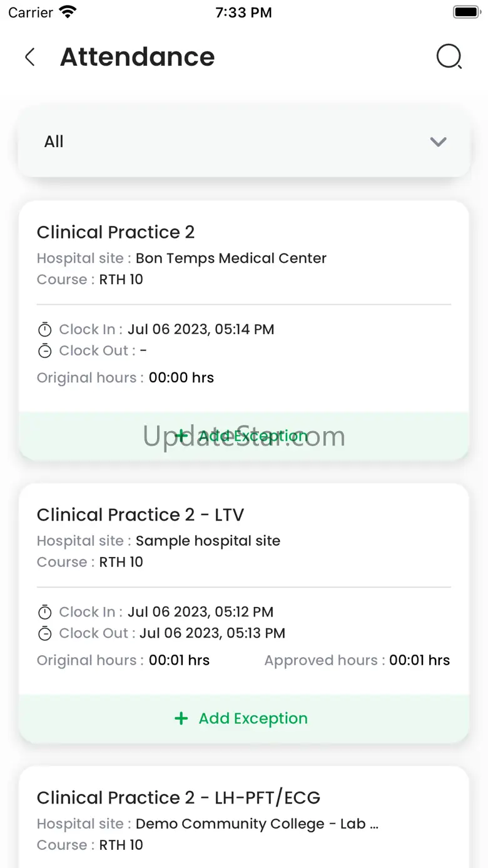Viewport: 488px width, 868px height.
Task: Select the Clinical Practice 2 - LTV title
Action: coord(140,515)
